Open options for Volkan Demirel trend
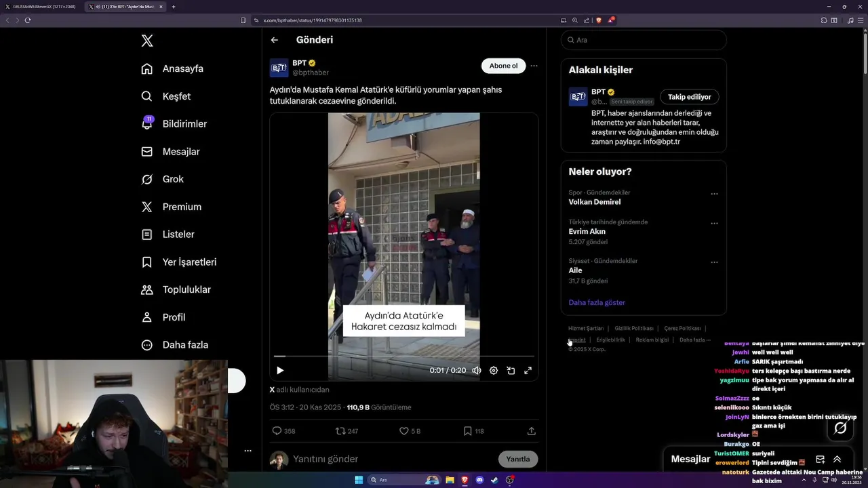 coord(714,194)
